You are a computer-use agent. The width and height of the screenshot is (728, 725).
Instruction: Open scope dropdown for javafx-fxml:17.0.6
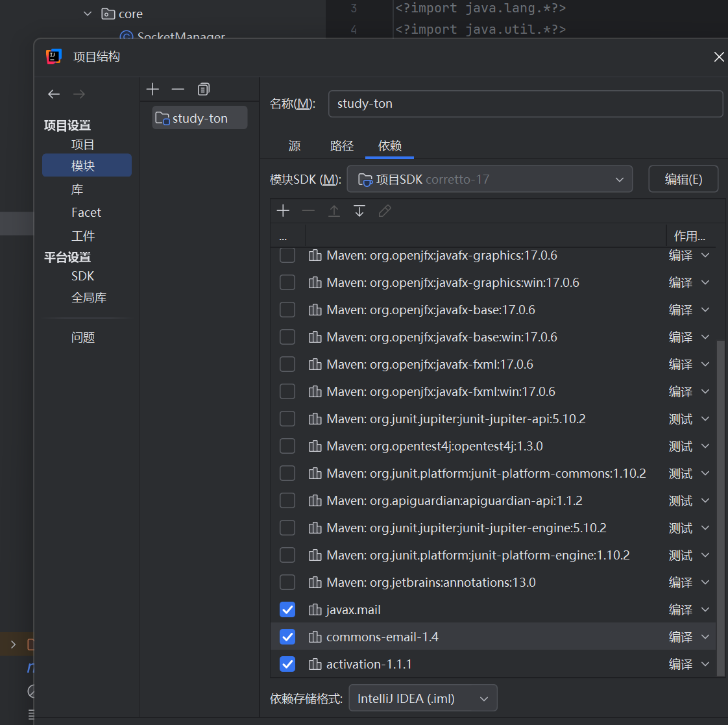[x=705, y=364]
